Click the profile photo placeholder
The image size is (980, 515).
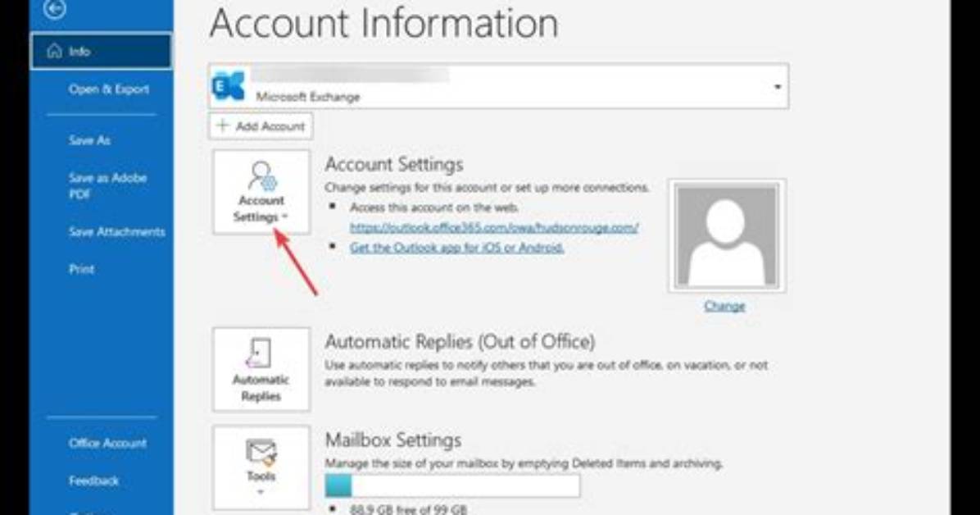727,235
